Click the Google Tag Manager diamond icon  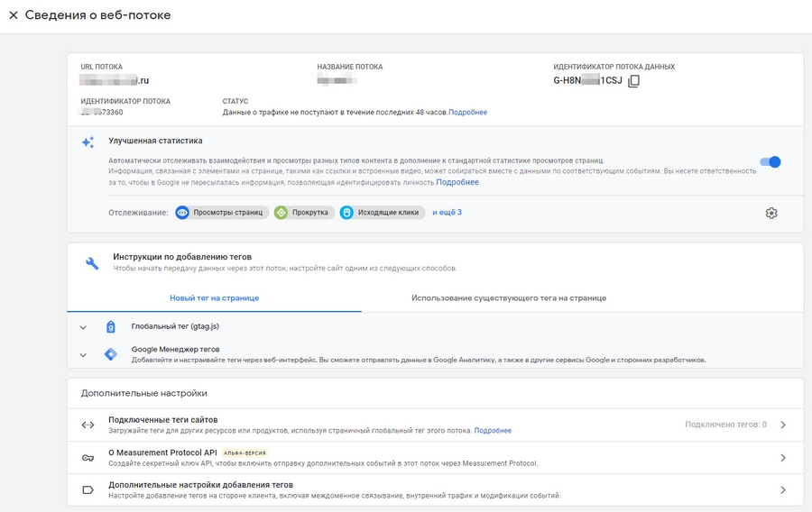[x=110, y=354]
